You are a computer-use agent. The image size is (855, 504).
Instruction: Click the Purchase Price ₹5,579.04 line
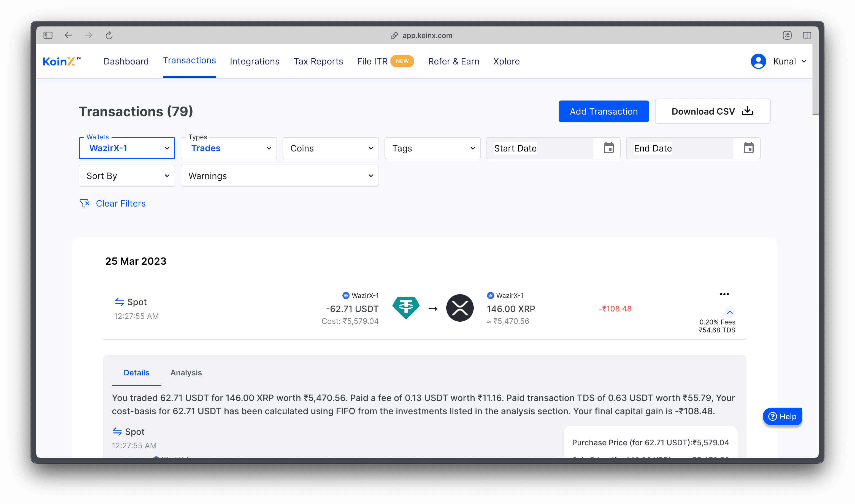click(x=651, y=443)
